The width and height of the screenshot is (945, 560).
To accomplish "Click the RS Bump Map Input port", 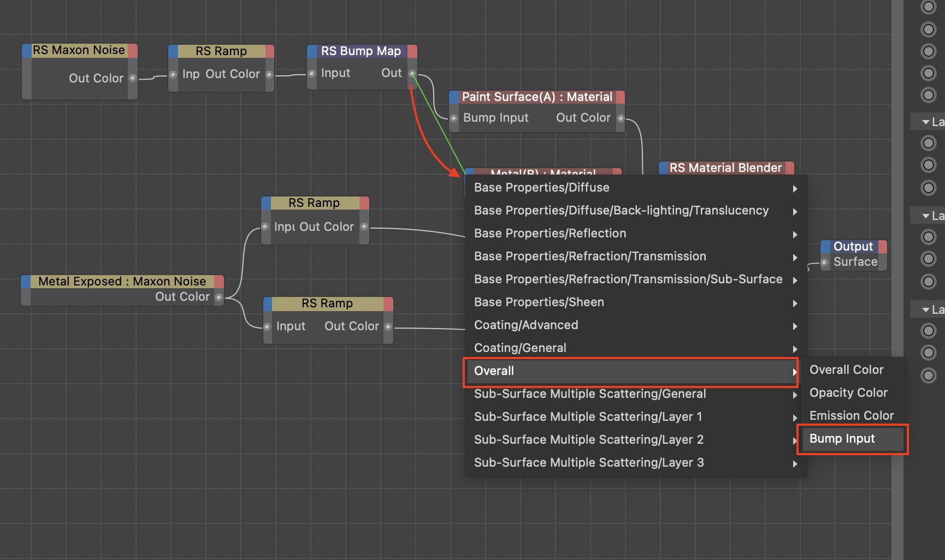I will point(312,73).
